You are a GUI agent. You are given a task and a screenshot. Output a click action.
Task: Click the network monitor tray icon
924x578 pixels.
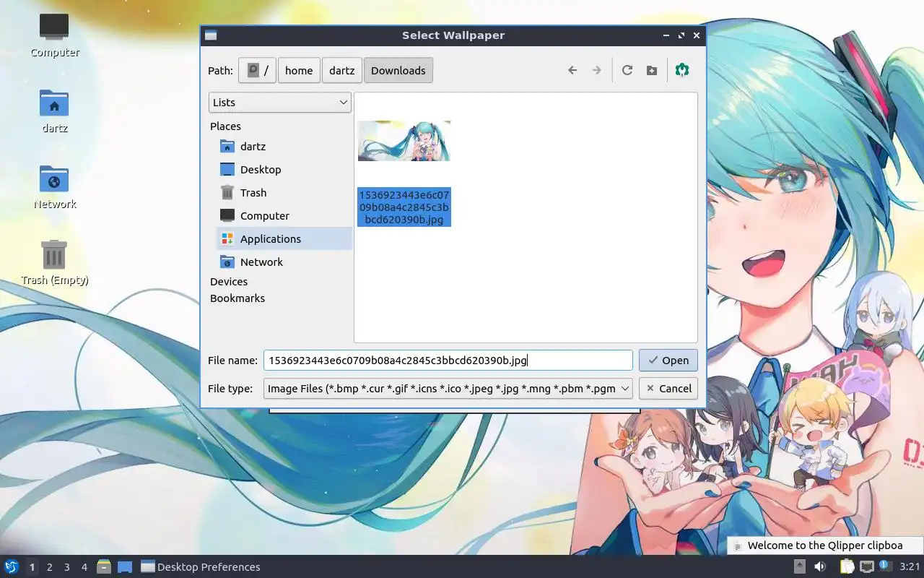point(866,566)
